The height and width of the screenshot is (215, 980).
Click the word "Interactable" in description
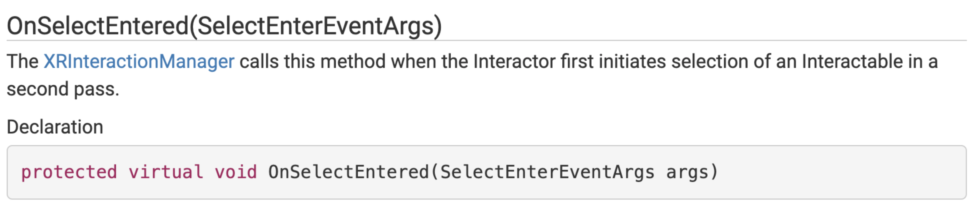pos(852,62)
